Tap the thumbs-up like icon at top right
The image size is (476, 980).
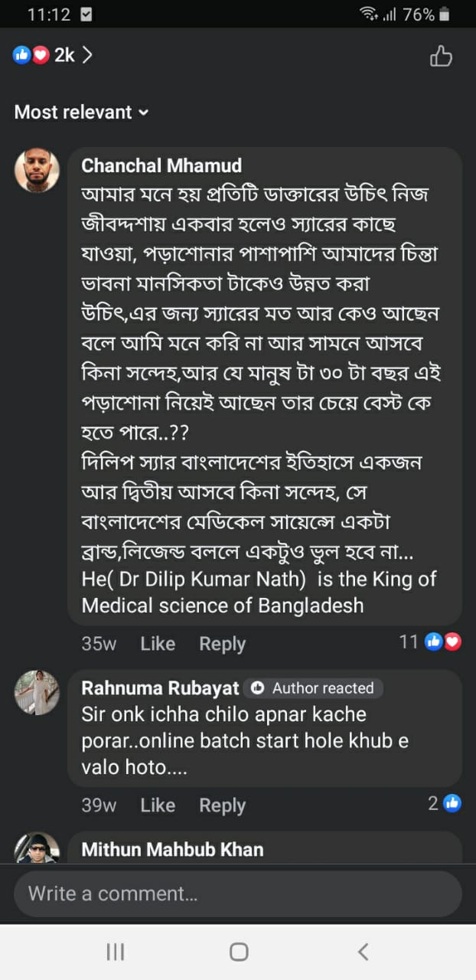pos(441,56)
